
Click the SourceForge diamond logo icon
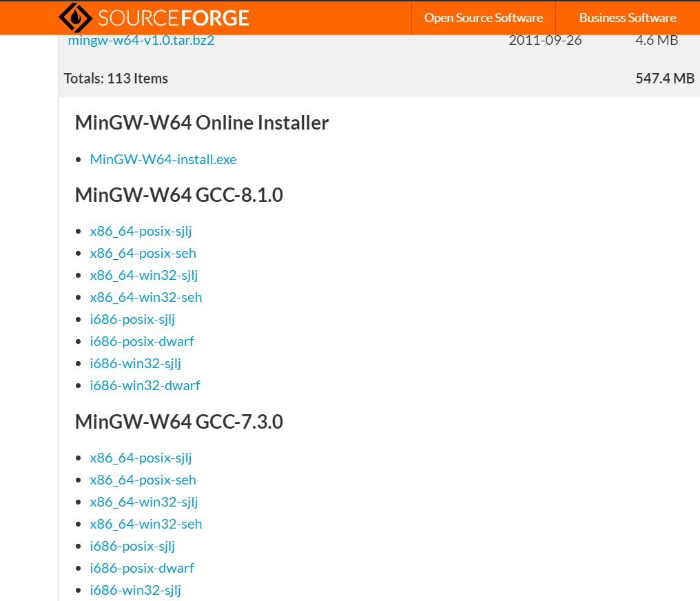(76, 18)
